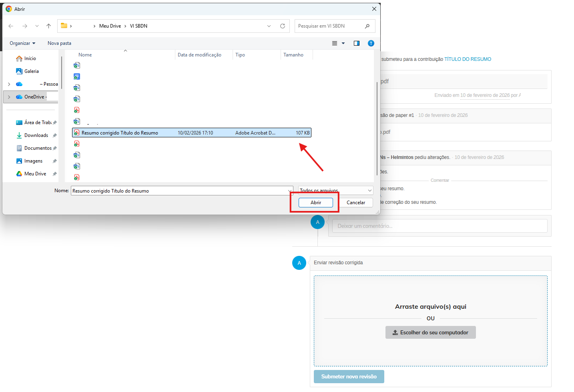Click the Up one level arrow
This screenshot has height=392, width=574.
click(x=49, y=26)
